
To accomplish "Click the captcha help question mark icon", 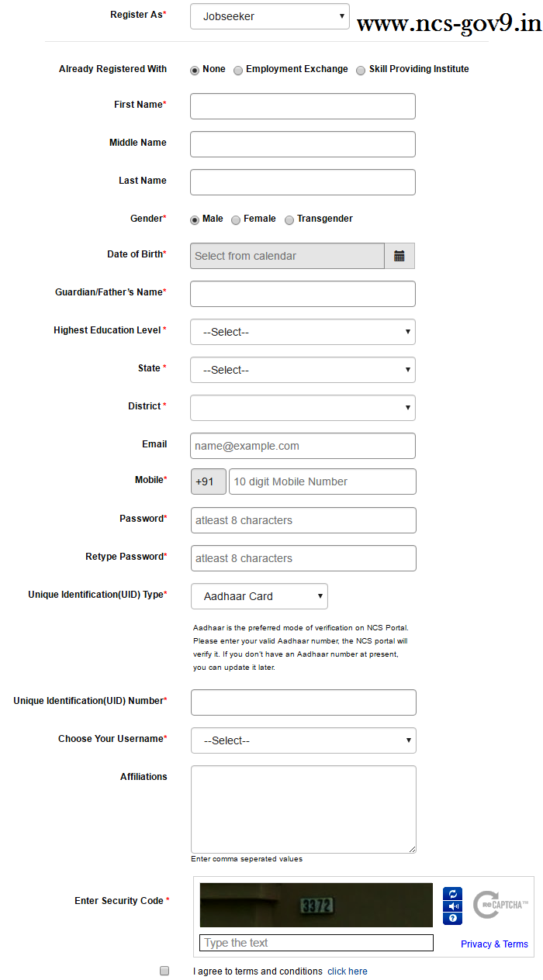I will (x=453, y=919).
